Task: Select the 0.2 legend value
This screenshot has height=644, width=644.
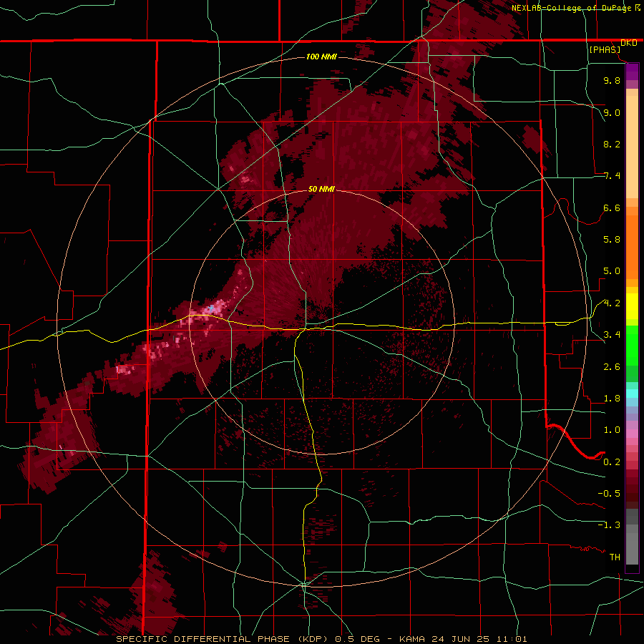Action: [x=612, y=462]
